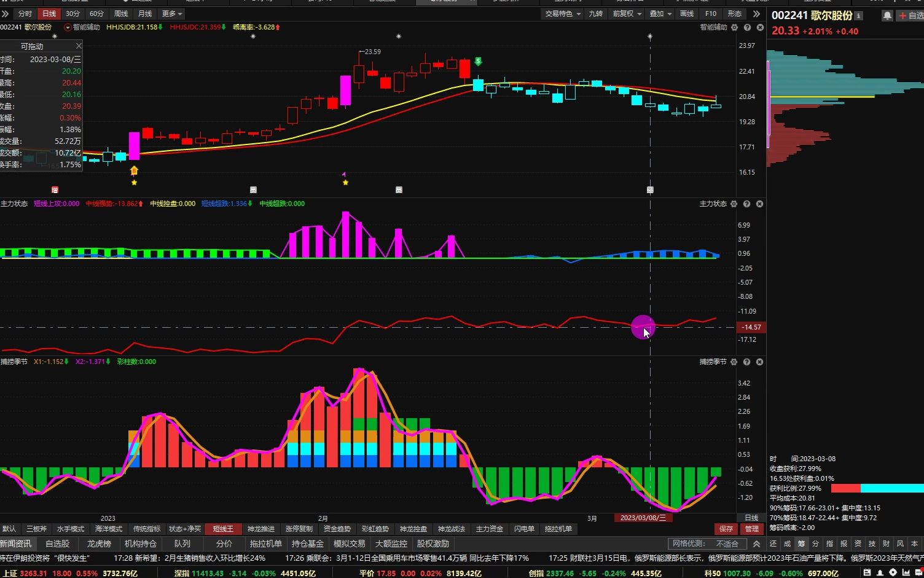The height and width of the screenshot is (578, 924).
Task: Select the 海洋模式 template
Action: coord(109,529)
